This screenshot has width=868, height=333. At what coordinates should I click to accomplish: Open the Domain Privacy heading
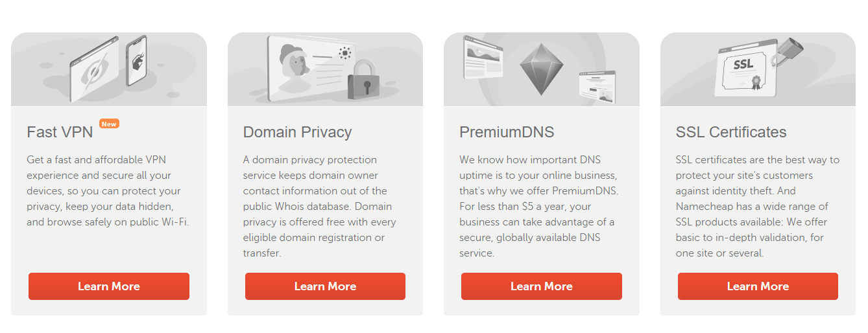pyautogui.click(x=297, y=132)
